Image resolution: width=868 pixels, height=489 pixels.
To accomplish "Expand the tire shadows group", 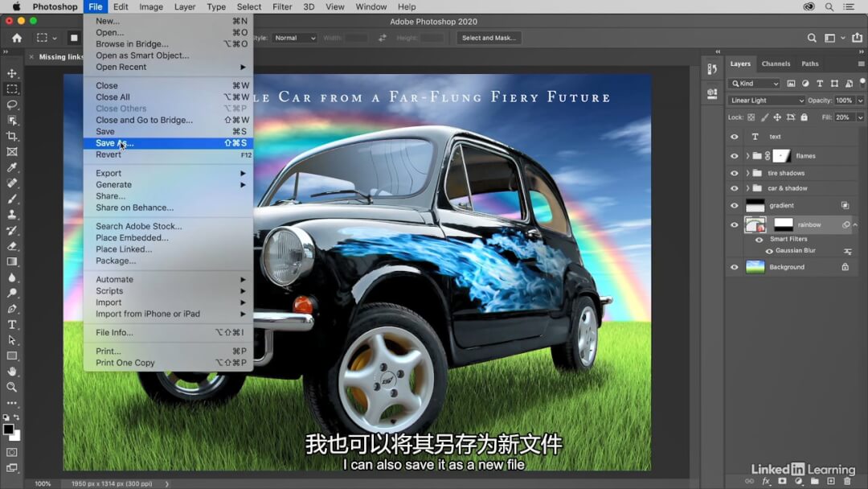I will coord(747,174).
